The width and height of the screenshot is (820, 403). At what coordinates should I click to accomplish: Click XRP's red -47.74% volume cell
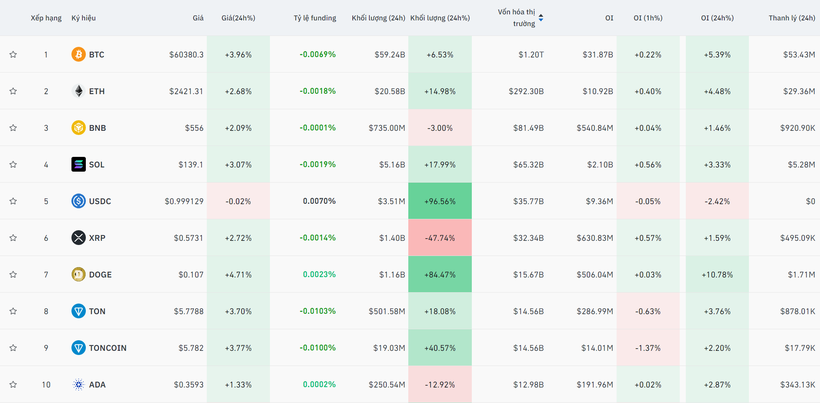[440, 238]
